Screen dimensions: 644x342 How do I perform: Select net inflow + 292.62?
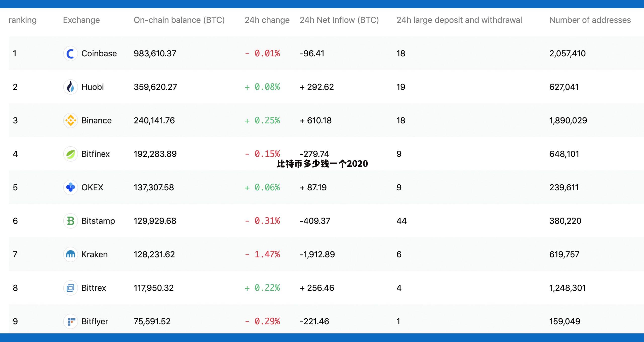point(317,87)
